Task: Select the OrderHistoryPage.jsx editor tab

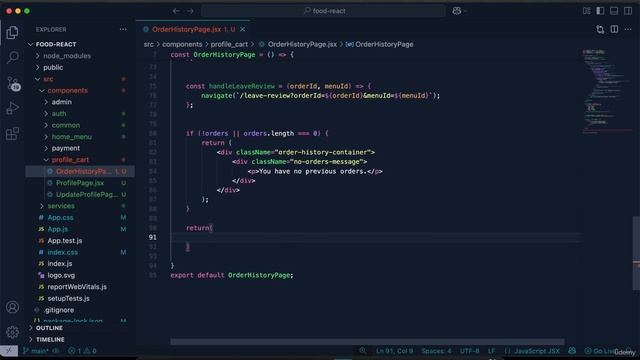Action: click(193, 29)
